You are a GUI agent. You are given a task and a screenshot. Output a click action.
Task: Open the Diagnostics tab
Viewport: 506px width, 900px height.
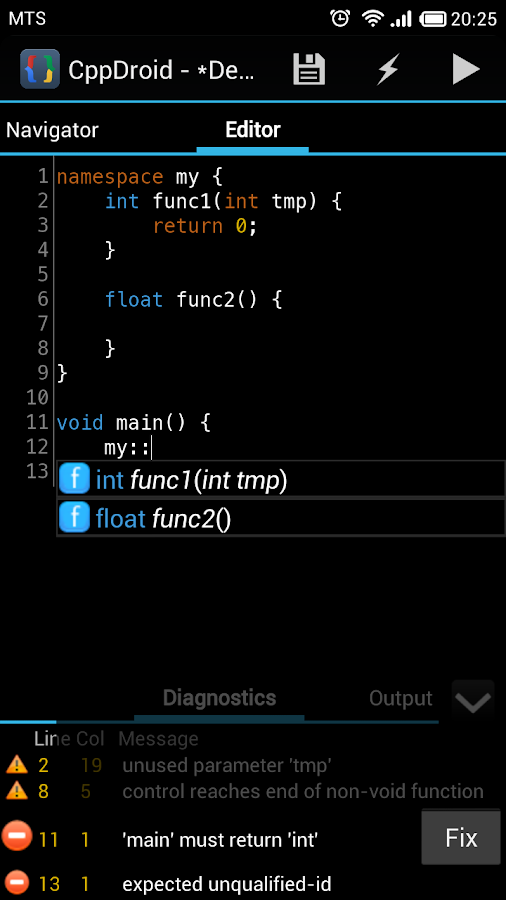pyautogui.click(x=219, y=698)
